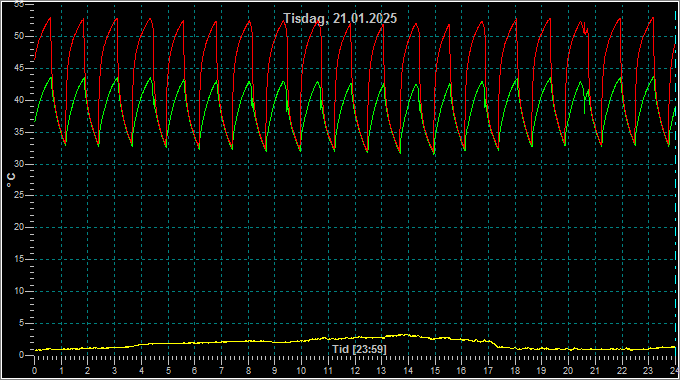Click hour 0 on the time axis
680x380 pixels.
(35, 371)
